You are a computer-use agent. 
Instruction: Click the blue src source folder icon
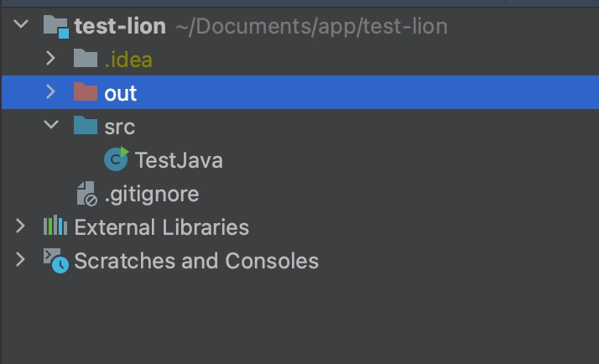(86, 126)
